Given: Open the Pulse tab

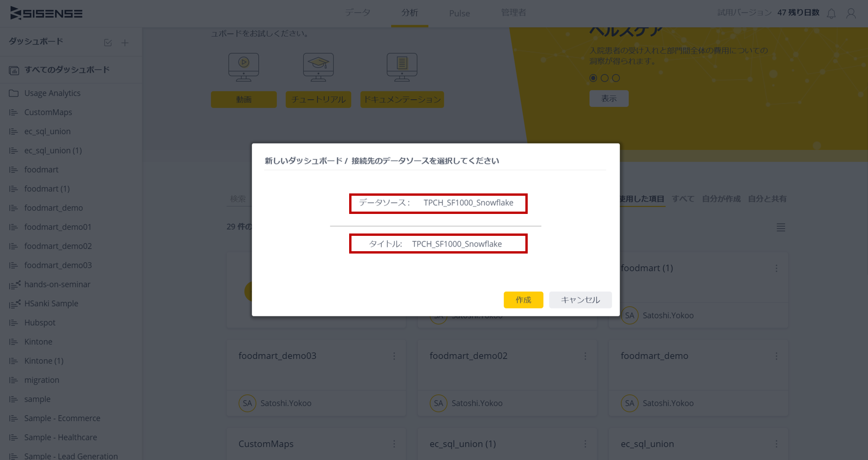Looking at the screenshot, I should point(459,14).
